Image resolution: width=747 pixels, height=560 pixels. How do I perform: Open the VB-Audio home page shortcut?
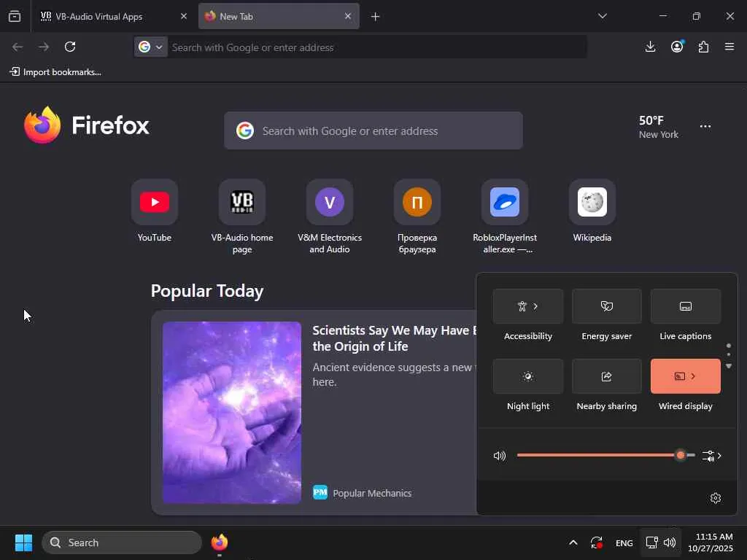coord(242,202)
